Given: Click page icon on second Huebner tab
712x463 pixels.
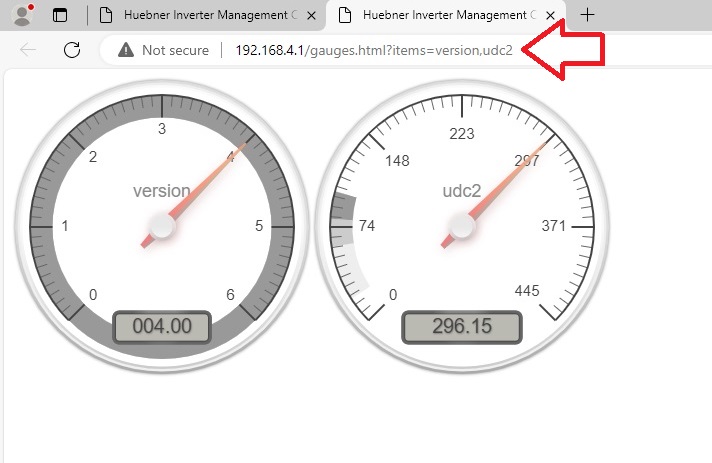Looking at the screenshot, I should (x=347, y=15).
